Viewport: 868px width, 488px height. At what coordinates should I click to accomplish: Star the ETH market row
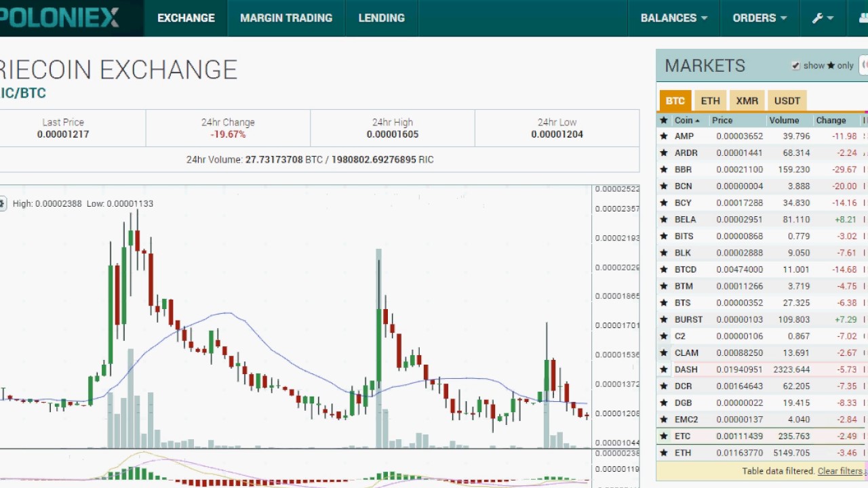coord(664,453)
